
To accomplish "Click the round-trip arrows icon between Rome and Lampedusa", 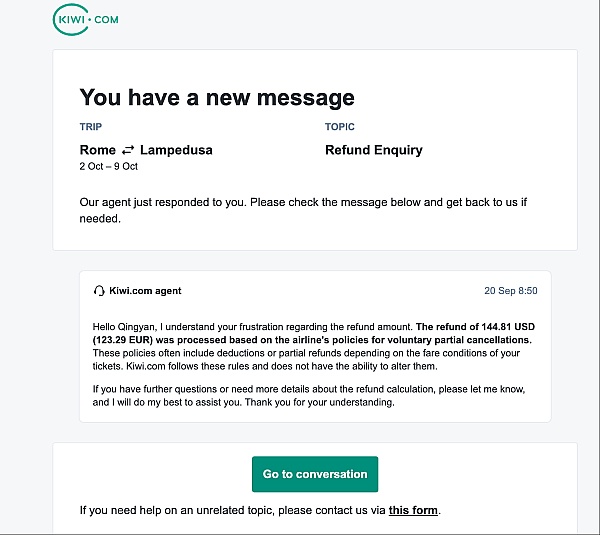I will click(x=128, y=150).
